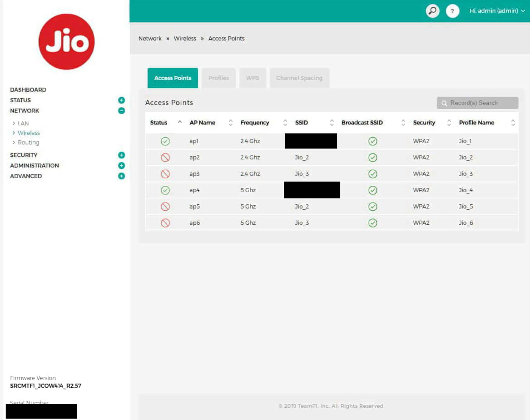Sort by the SSID column arrows
530x420 pixels.
click(332, 123)
